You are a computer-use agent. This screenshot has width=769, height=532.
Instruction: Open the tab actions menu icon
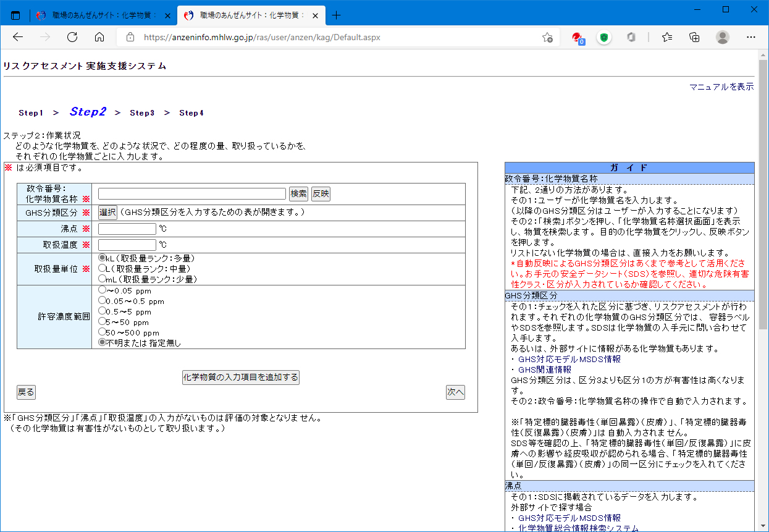tap(15, 15)
